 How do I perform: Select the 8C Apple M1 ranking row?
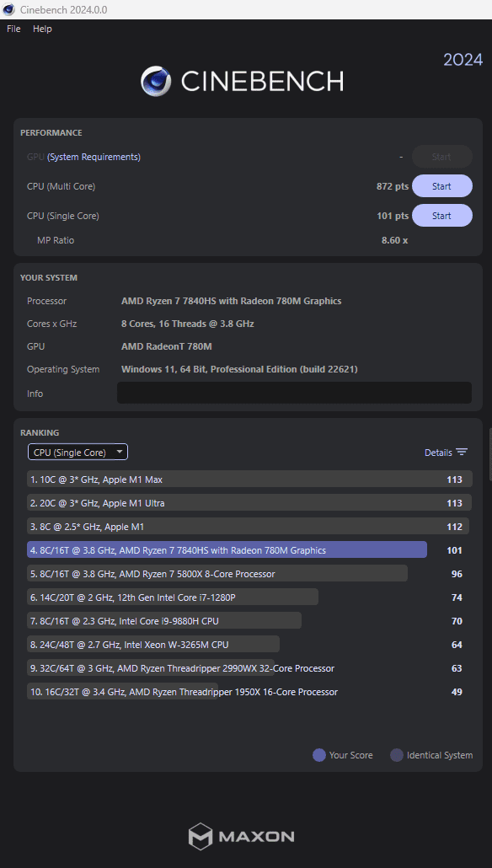(x=249, y=527)
